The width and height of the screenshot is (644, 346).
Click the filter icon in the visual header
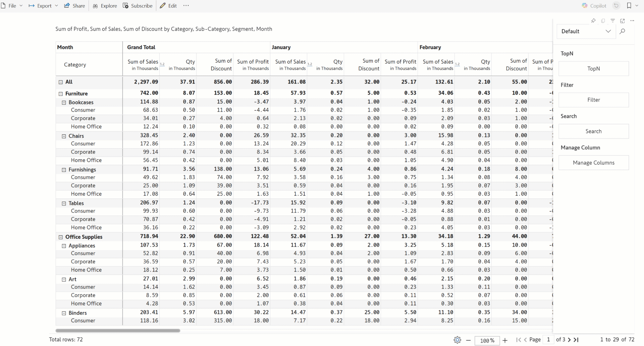613,21
